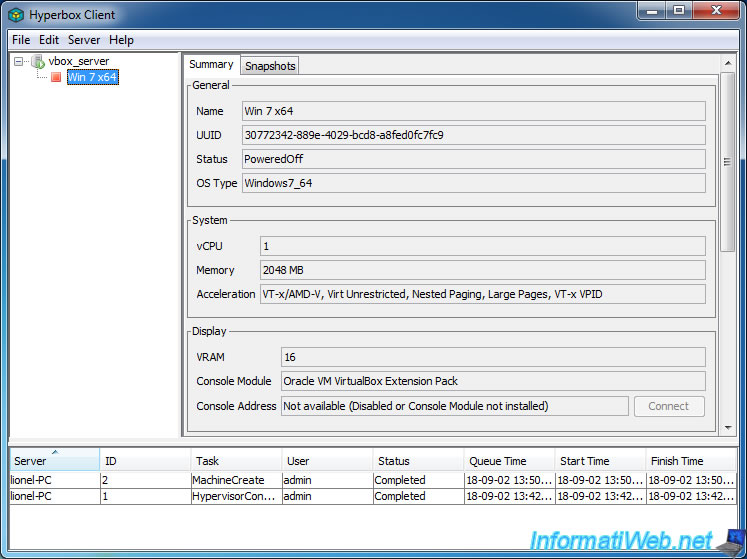Click Queue Time 18-09-02 13:42 cell
Screen dimensions: 747x559
(x=509, y=496)
